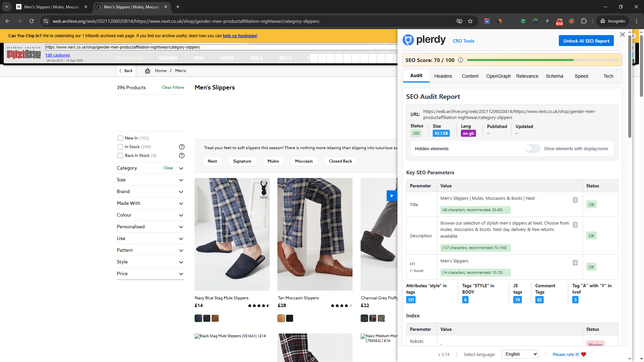The height and width of the screenshot is (362, 644).
Task: Bookmark page with the star icon
Action: click(x=470, y=21)
